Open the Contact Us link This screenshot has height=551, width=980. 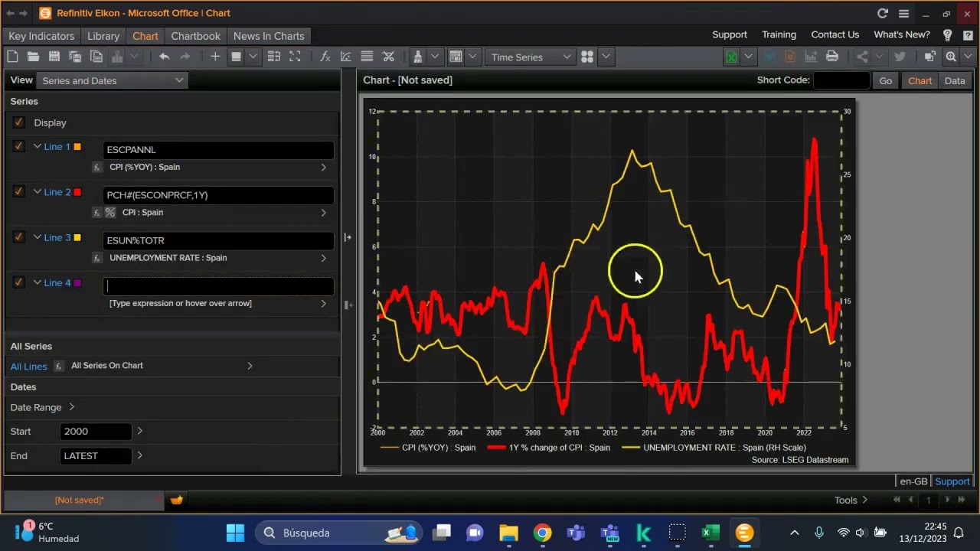(x=835, y=34)
